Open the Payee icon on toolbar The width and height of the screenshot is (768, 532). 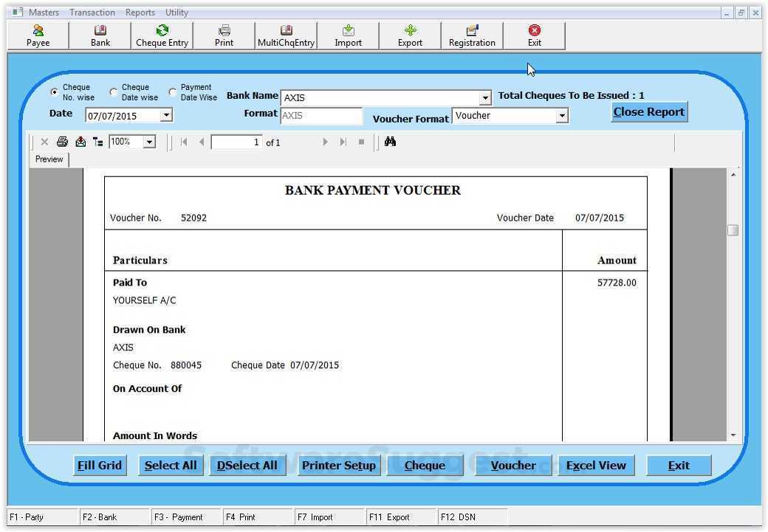click(x=37, y=35)
